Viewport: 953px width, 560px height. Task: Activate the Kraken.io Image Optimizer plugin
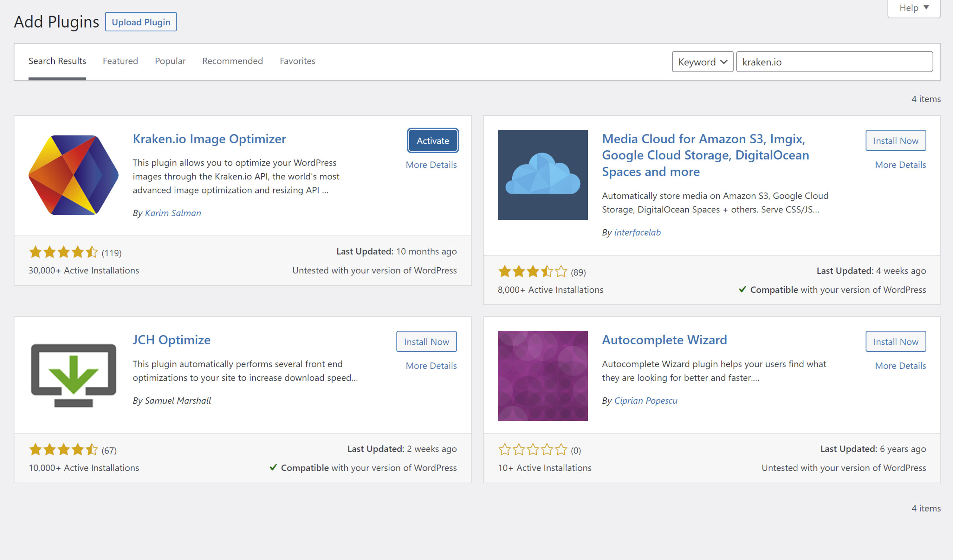tap(433, 141)
